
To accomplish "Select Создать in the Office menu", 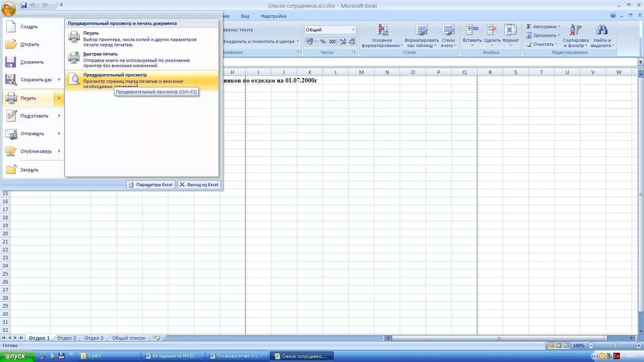I will coord(33,27).
